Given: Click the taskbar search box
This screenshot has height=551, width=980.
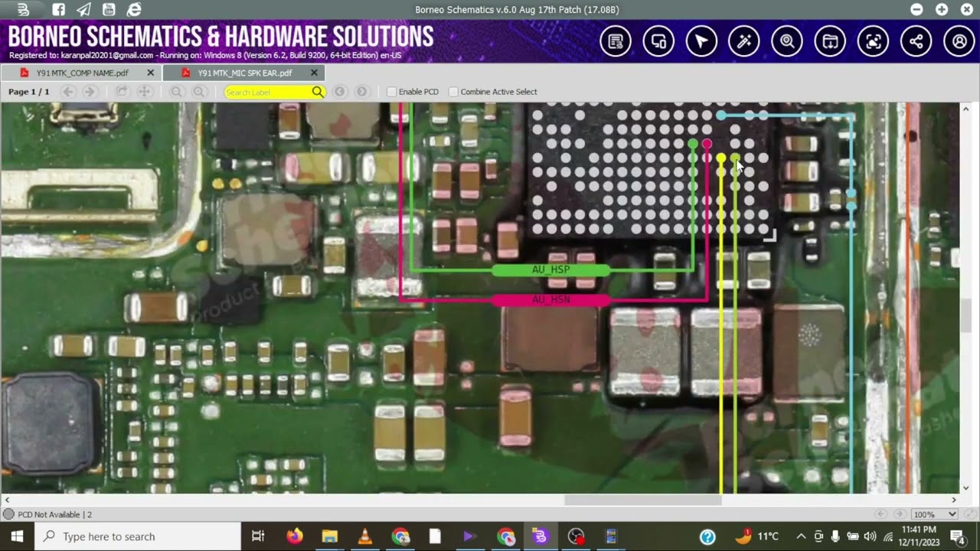Looking at the screenshot, I should [x=138, y=536].
